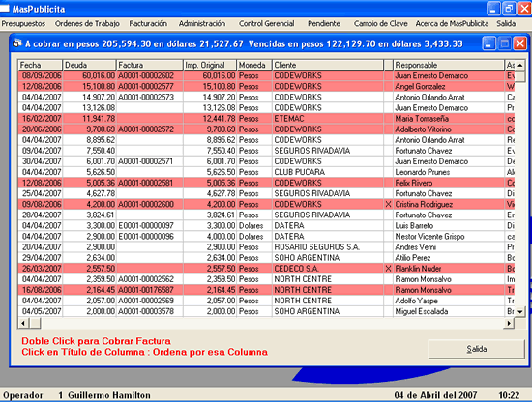Click the vertical scrollbar down arrow
Viewport: 532px width, 402px height.
click(519, 311)
